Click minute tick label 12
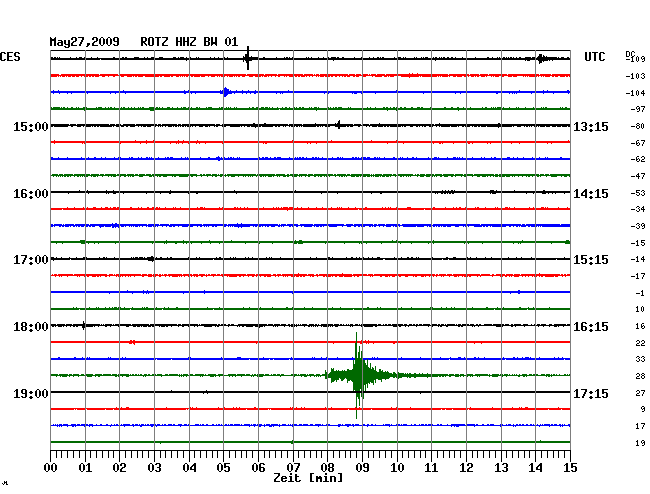This screenshot has width=650, height=494. (466, 468)
